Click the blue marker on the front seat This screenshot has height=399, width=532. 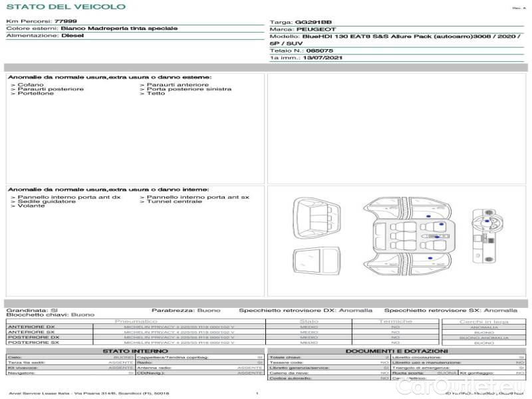[x=442, y=224]
